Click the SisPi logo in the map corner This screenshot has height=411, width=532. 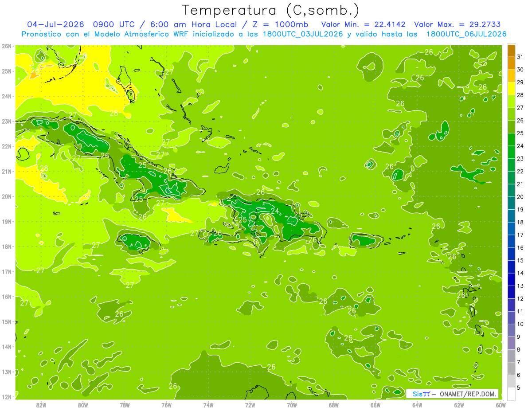pyautogui.click(x=421, y=394)
